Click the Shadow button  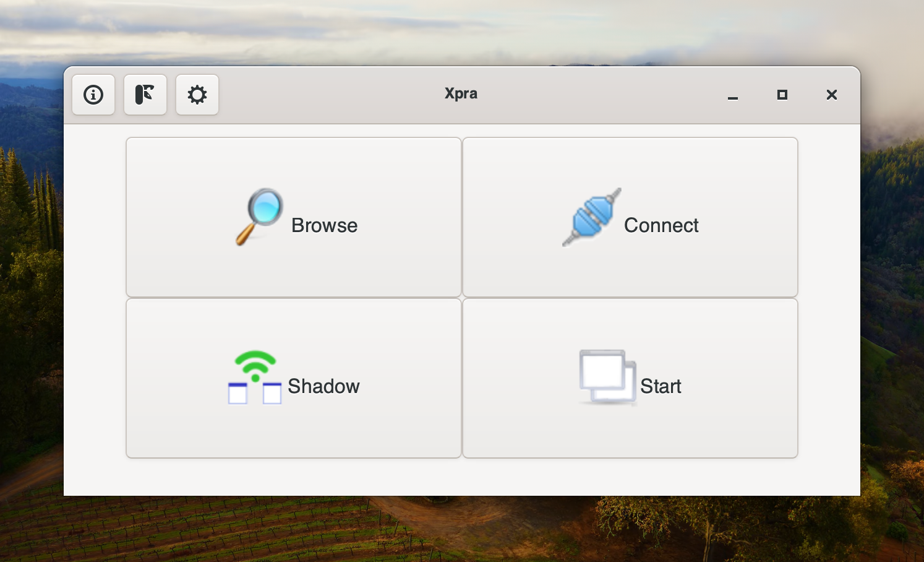[294, 378]
